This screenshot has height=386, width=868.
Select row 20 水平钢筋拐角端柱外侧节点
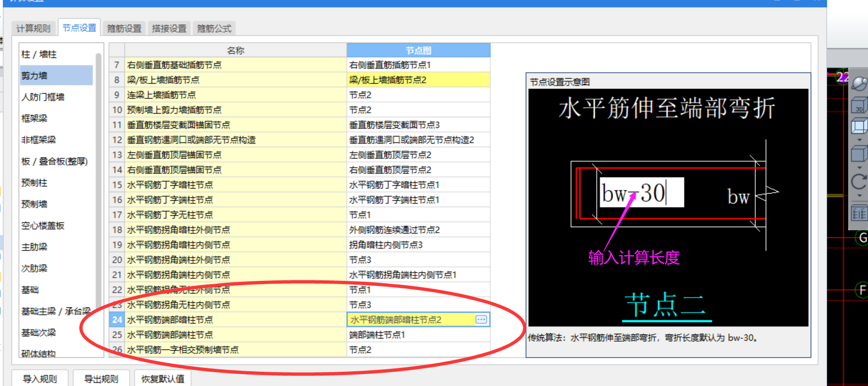click(x=236, y=260)
